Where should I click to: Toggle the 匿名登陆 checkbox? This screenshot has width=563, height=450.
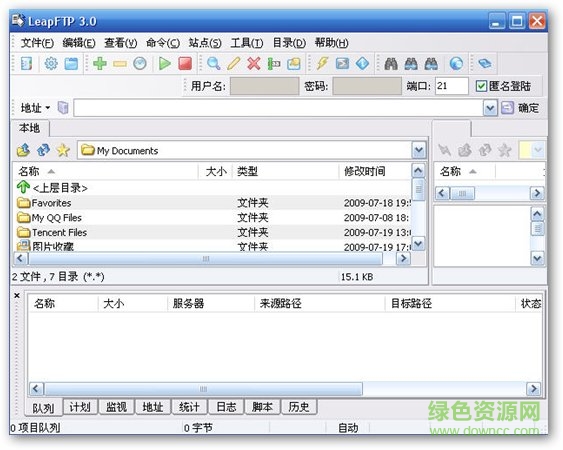click(481, 86)
